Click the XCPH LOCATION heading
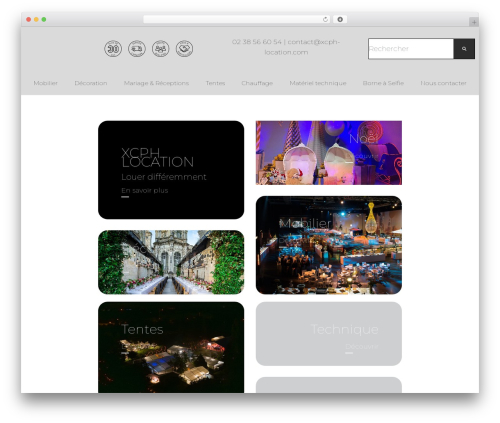500x423 pixels. [x=157, y=157]
